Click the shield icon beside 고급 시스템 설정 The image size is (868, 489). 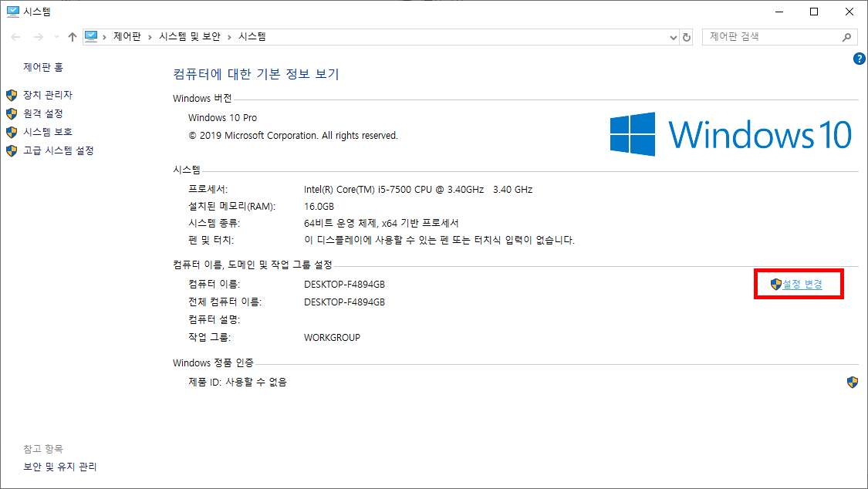pos(12,151)
